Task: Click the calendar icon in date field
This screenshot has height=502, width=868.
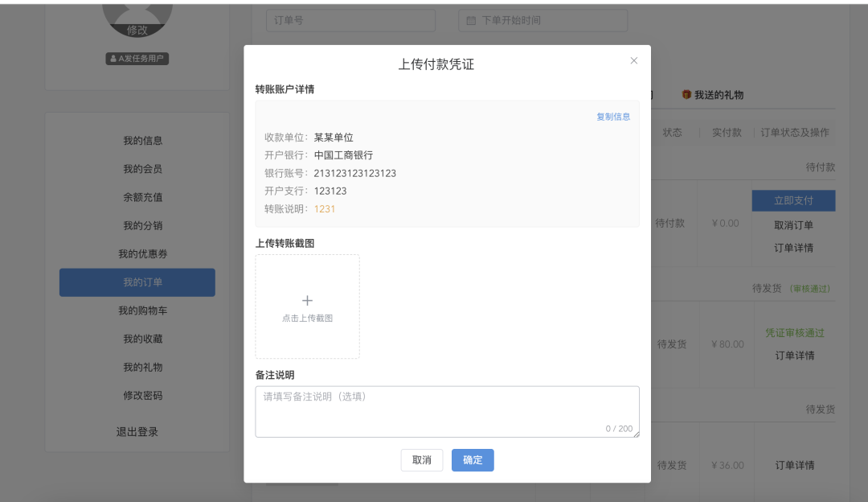Action: (471, 20)
